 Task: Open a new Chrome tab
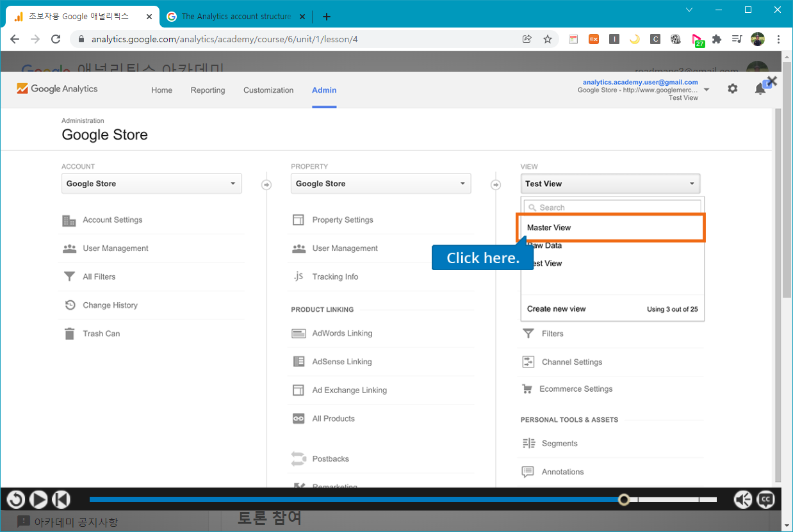click(327, 17)
